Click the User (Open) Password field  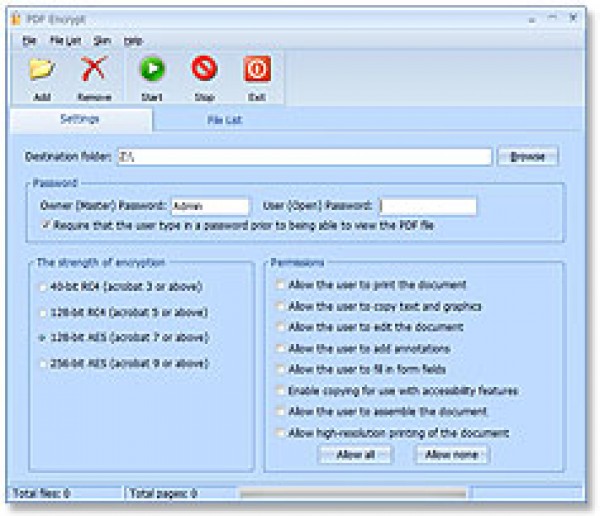[x=428, y=206]
